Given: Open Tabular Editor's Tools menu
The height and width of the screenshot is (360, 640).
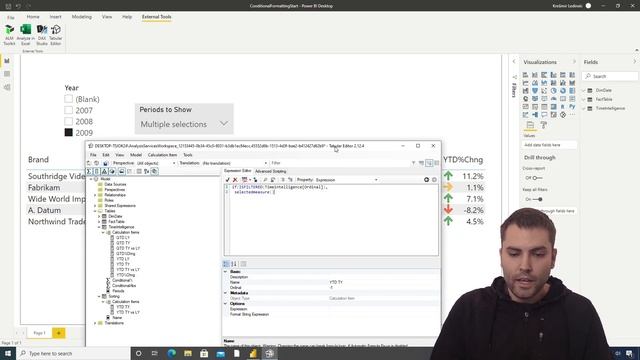Looking at the screenshot, I should click(x=188, y=155).
